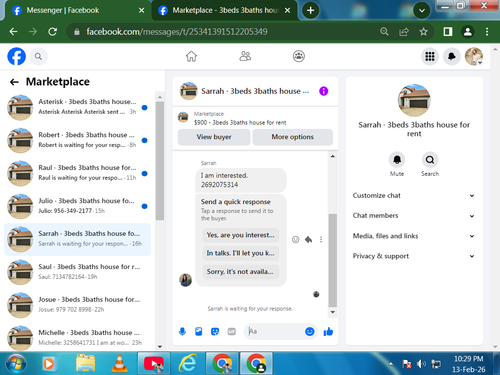500x375 pixels.
Task: Go to the Home feed icon
Action: point(191,56)
